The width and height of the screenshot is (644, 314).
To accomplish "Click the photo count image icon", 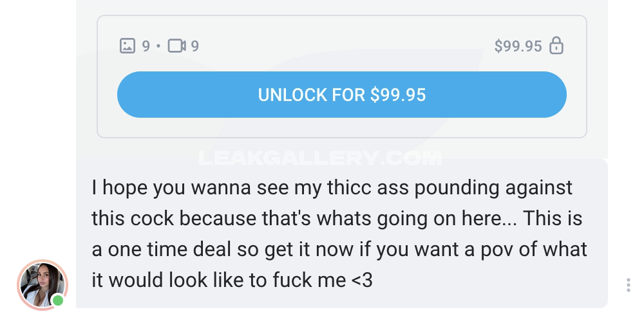I will point(128,46).
